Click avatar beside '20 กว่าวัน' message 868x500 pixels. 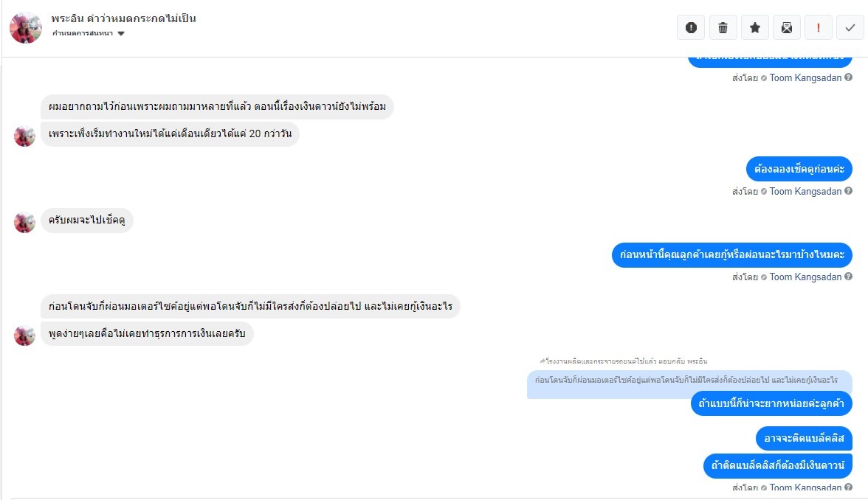[25, 136]
